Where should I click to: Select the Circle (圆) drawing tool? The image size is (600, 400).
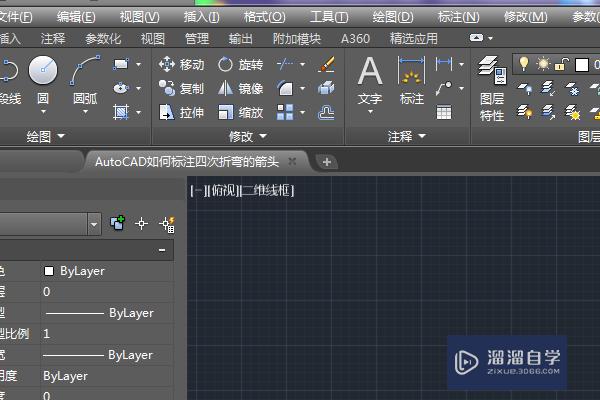(x=43, y=70)
